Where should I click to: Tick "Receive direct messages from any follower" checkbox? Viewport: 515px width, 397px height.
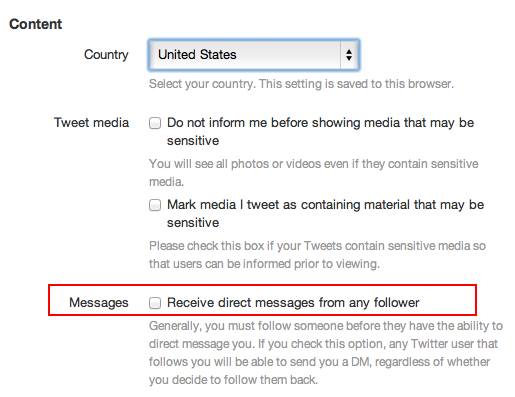click(155, 303)
